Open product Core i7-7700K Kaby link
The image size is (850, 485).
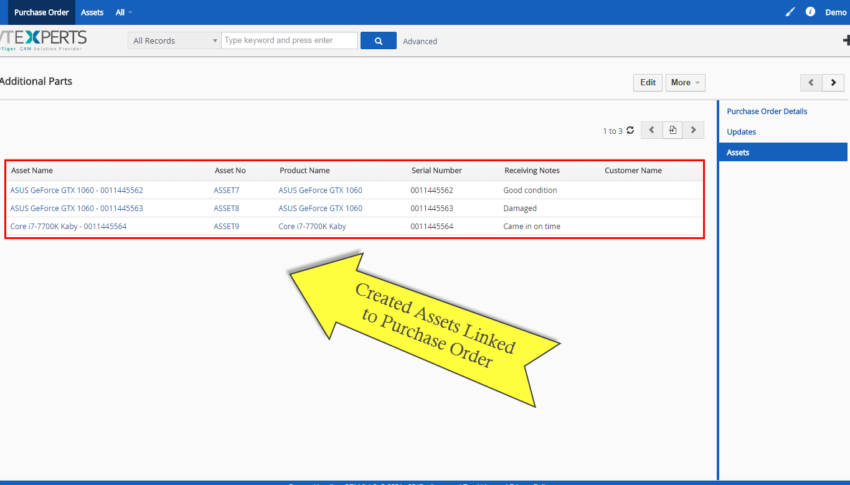tap(312, 227)
